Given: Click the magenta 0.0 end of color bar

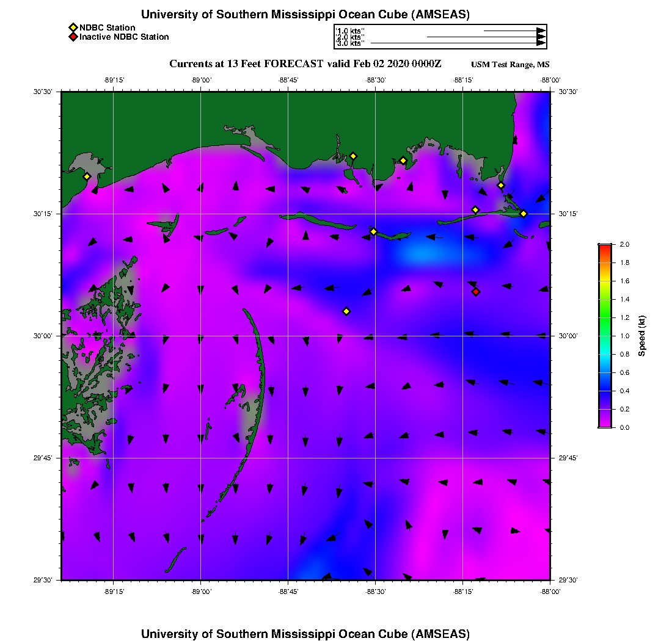Looking at the screenshot, I should (x=605, y=425).
